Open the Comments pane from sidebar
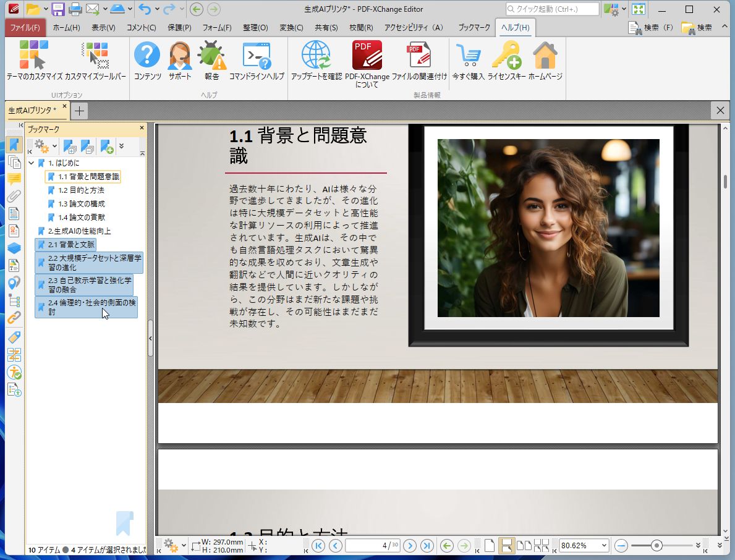Image resolution: width=735 pixels, height=560 pixels. tap(14, 179)
